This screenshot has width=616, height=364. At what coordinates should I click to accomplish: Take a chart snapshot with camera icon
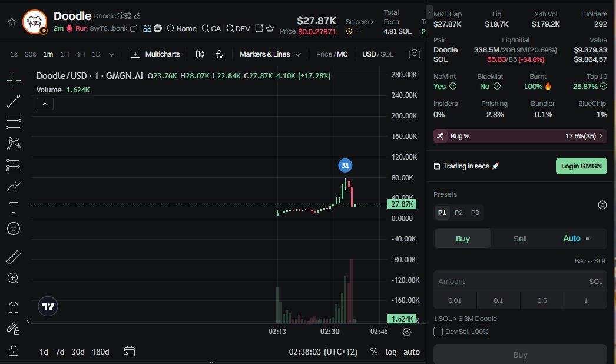pos(415,54)
